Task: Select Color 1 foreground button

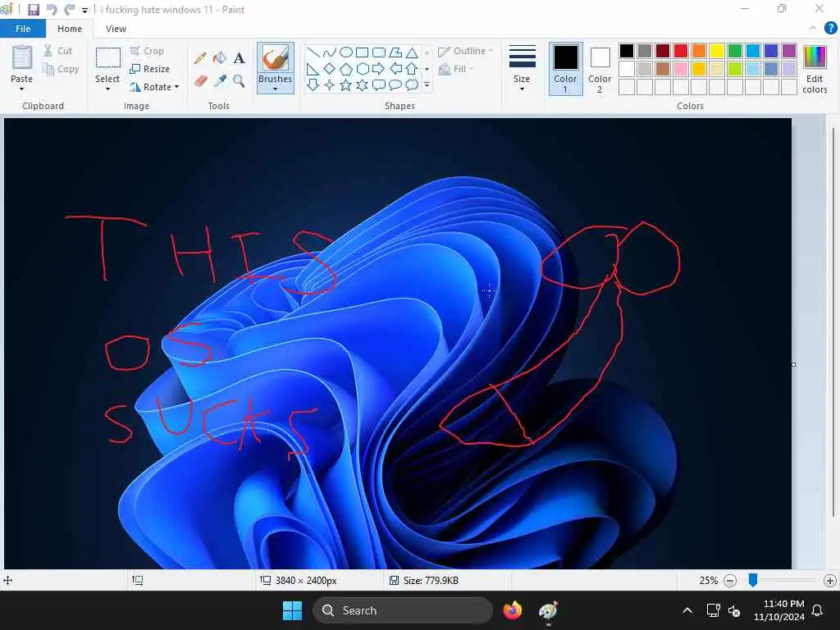Action: [566, 69]
